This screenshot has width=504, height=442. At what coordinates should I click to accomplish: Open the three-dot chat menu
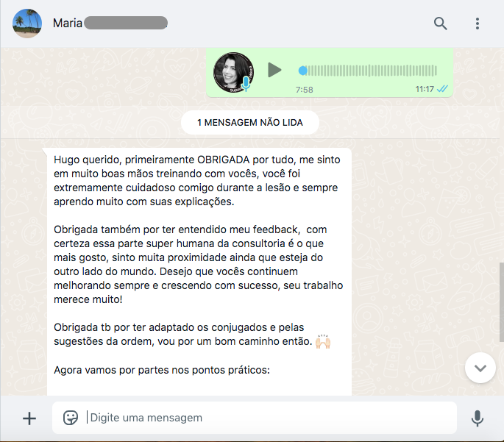(478, 24)
